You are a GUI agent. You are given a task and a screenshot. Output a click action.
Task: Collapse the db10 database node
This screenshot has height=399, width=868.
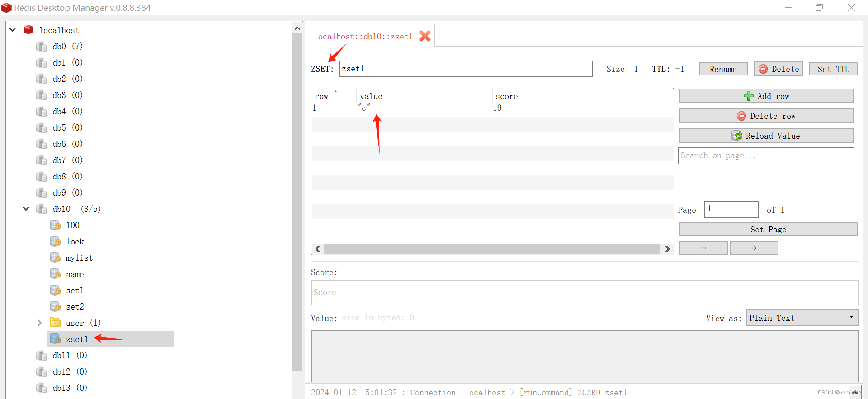(26, 209)
